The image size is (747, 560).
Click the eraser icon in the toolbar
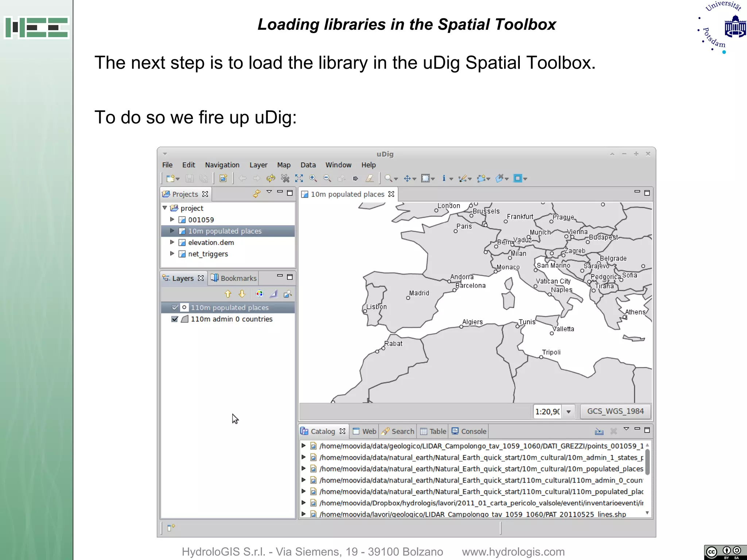tap(369, 178)
